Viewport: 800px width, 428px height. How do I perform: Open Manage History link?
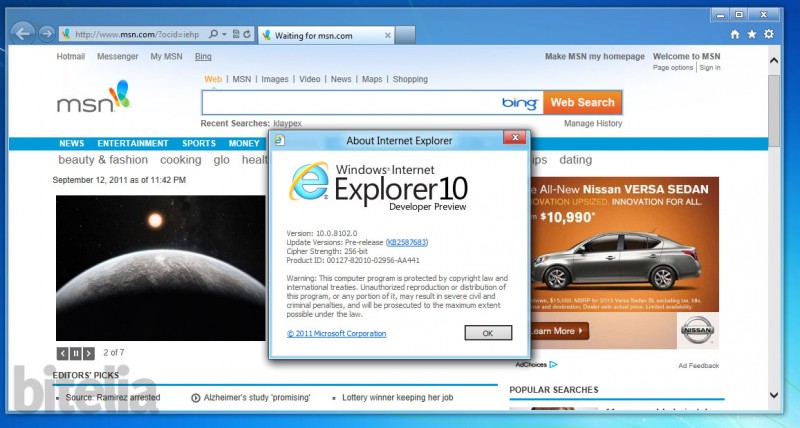(x=593, y=123)
